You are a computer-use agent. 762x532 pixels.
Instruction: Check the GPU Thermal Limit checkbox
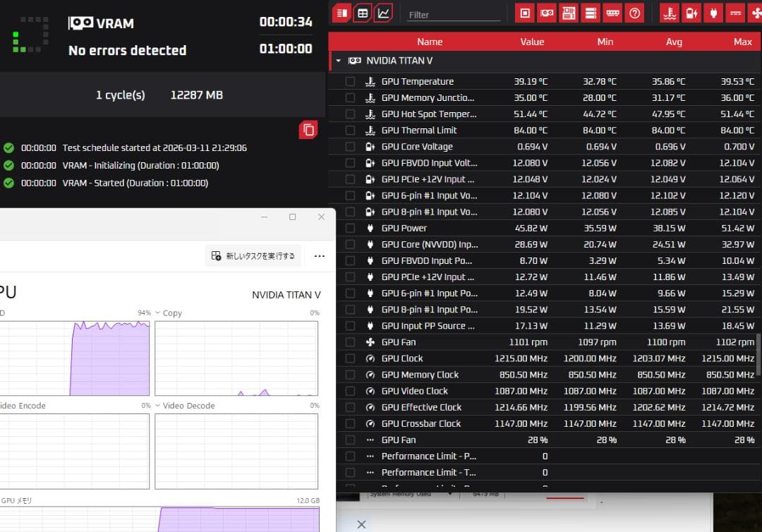(x=350, y=131)
